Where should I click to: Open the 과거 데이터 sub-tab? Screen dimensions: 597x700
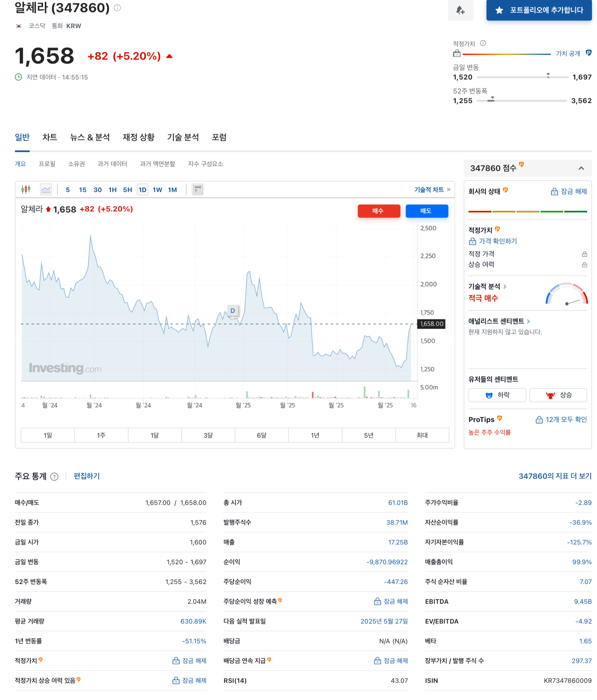tap(112, 164)
